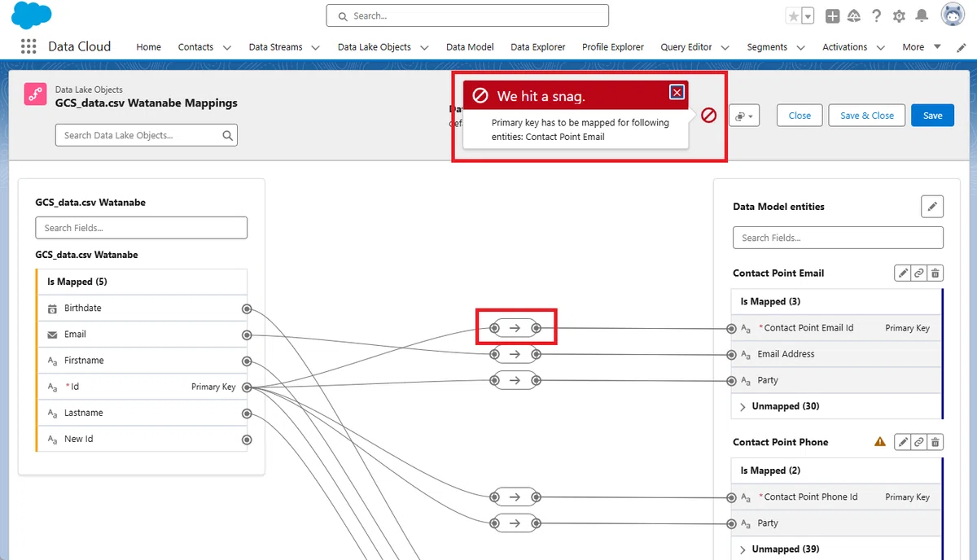Click the Save & Close button
The image size is (977, 560).
[x=866, y=116]
